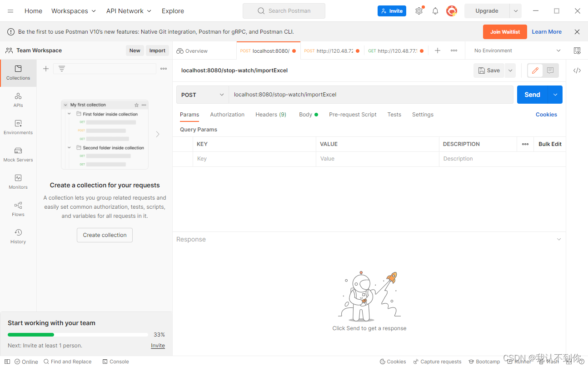Click the query param Key cell
The image size is (588, 367).
tap(254, 159)
